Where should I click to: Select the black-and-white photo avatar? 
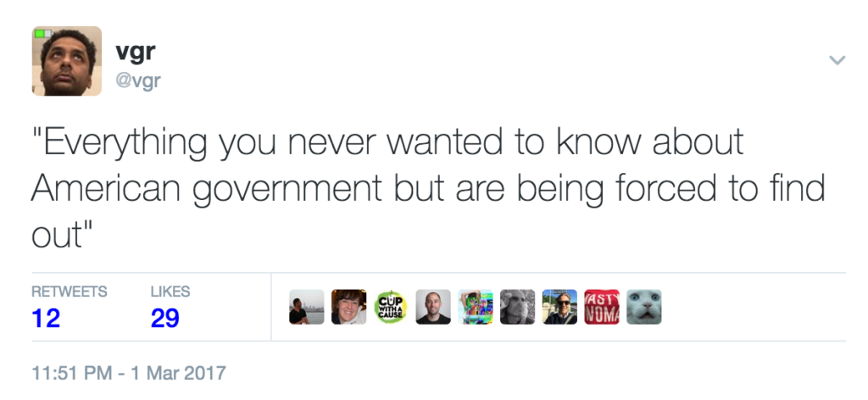coord(517,307)
